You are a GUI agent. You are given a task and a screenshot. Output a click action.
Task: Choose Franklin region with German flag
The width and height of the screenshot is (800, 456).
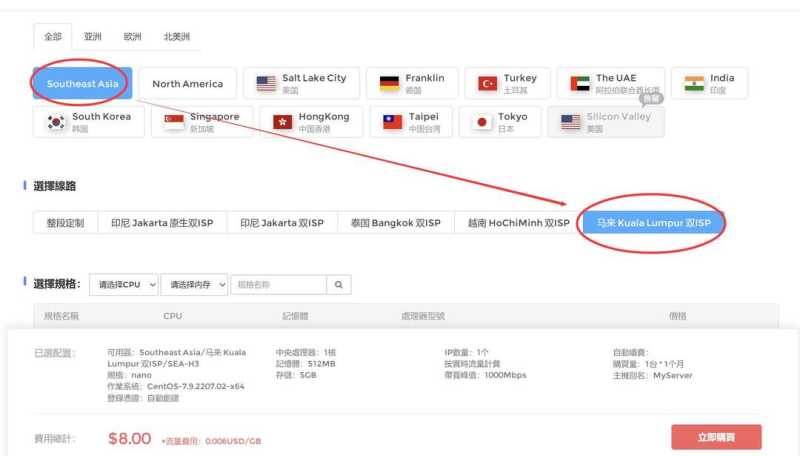pos(412,83)
